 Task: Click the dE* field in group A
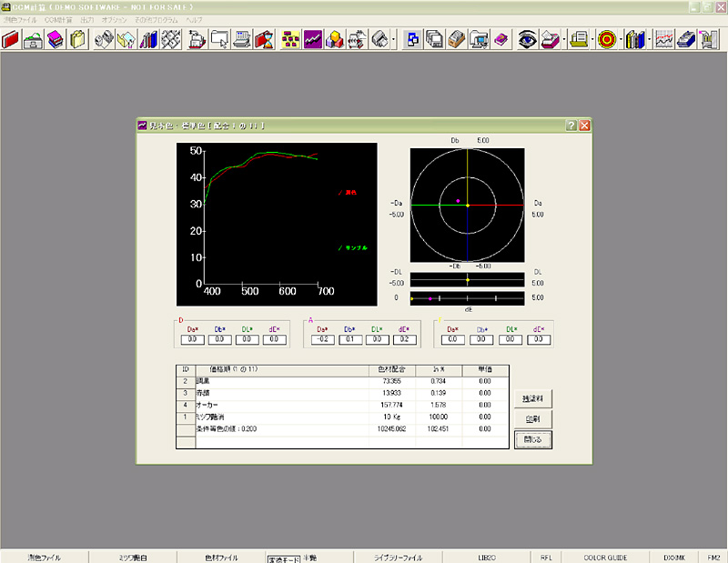[405, 339]
